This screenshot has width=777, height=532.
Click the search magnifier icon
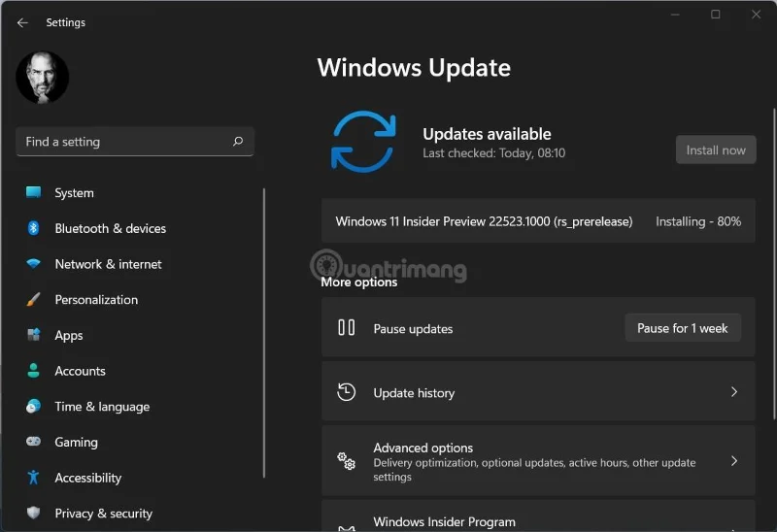[x=238, y=142]
